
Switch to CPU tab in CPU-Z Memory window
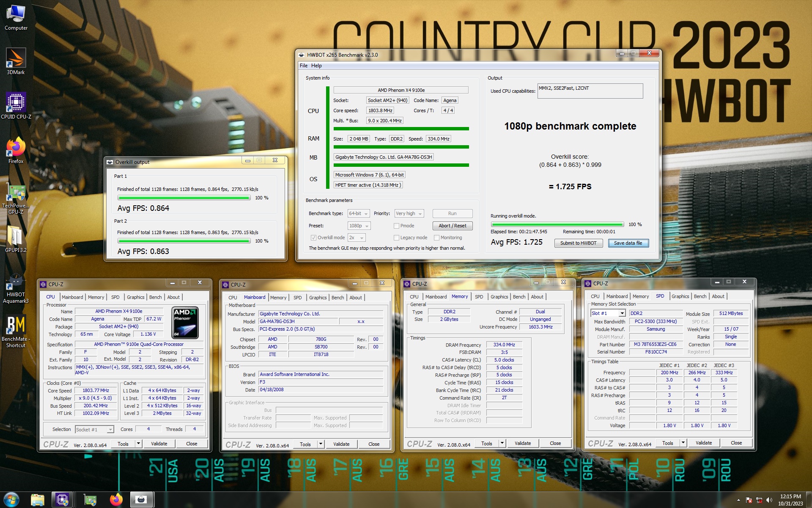(x=414, y=297)
